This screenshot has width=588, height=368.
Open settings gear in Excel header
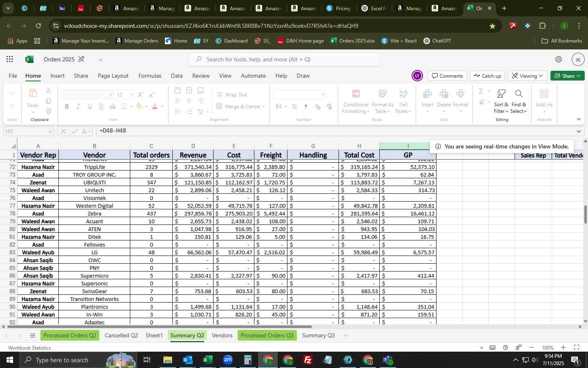click(559, 59)
